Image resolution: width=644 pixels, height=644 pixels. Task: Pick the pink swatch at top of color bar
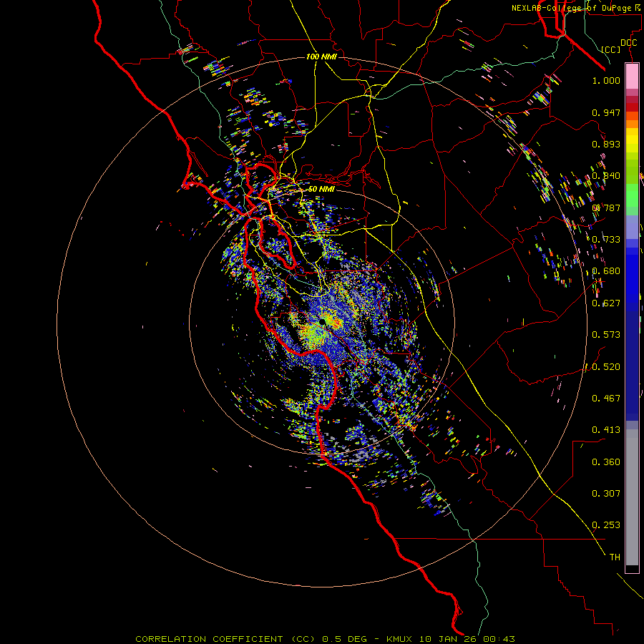(x=632, y=76)
